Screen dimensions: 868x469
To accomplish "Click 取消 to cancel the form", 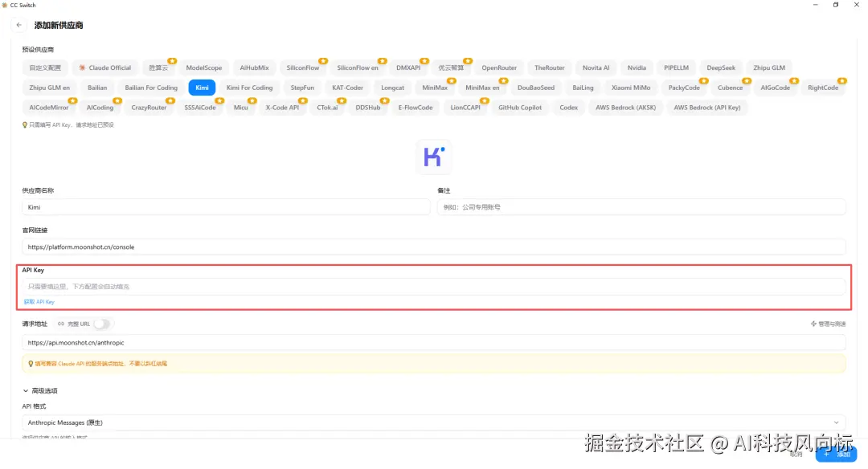I will click(x=796, y=455).
